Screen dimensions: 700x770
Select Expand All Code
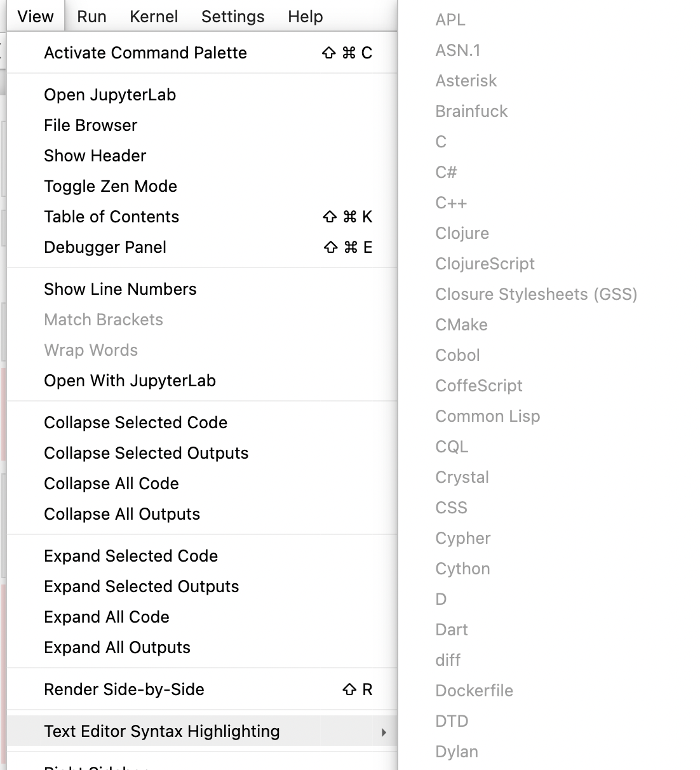(202, 617)
